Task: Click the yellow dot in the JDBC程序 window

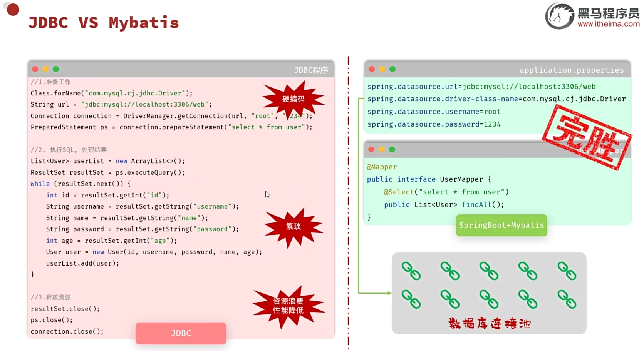Action: (45, 69)
